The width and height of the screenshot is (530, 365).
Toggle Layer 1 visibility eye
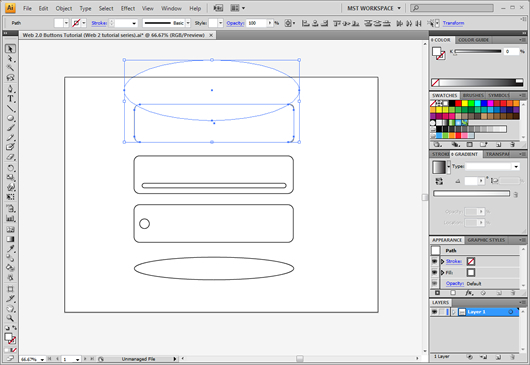434,312
